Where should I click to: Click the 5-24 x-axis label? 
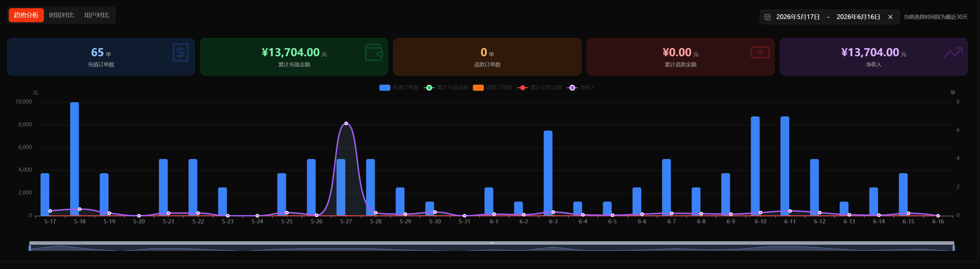coord(257,222)
